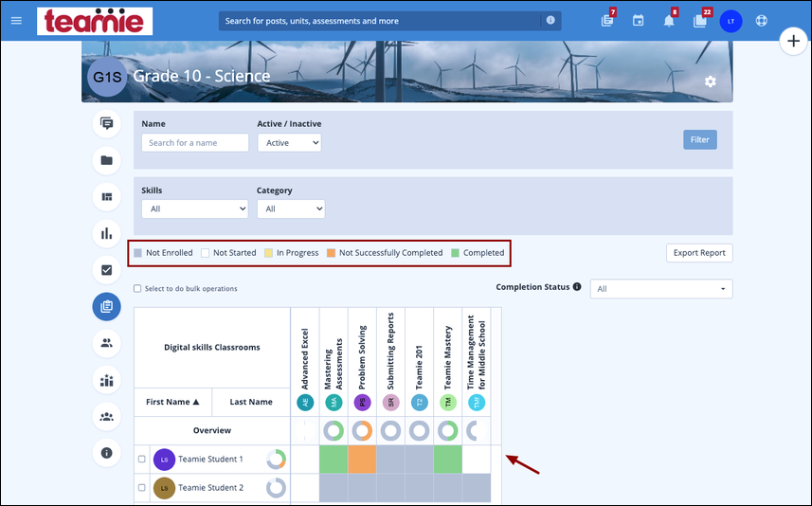Open the Category dropdown
The width and height of the screenshot is (812, 506).
pos(291,208)
